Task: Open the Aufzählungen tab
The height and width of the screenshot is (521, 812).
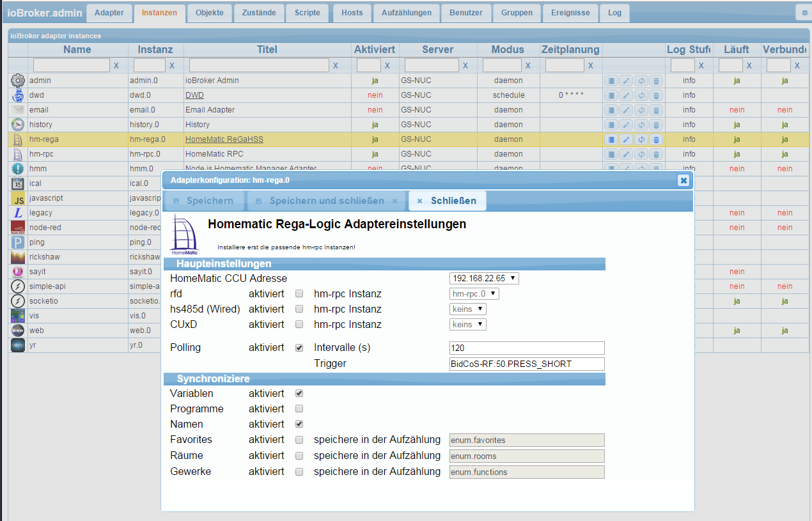Action: click(406, 13)
